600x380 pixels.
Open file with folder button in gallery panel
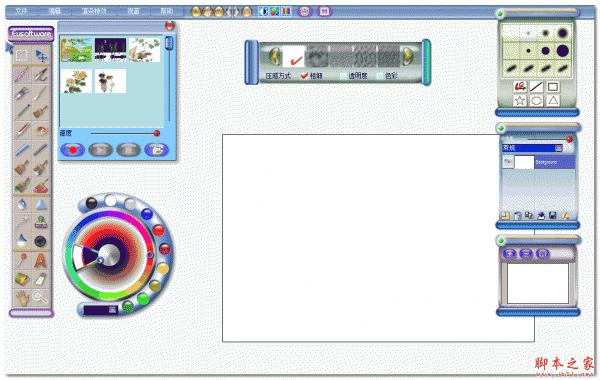pos(157,150)
